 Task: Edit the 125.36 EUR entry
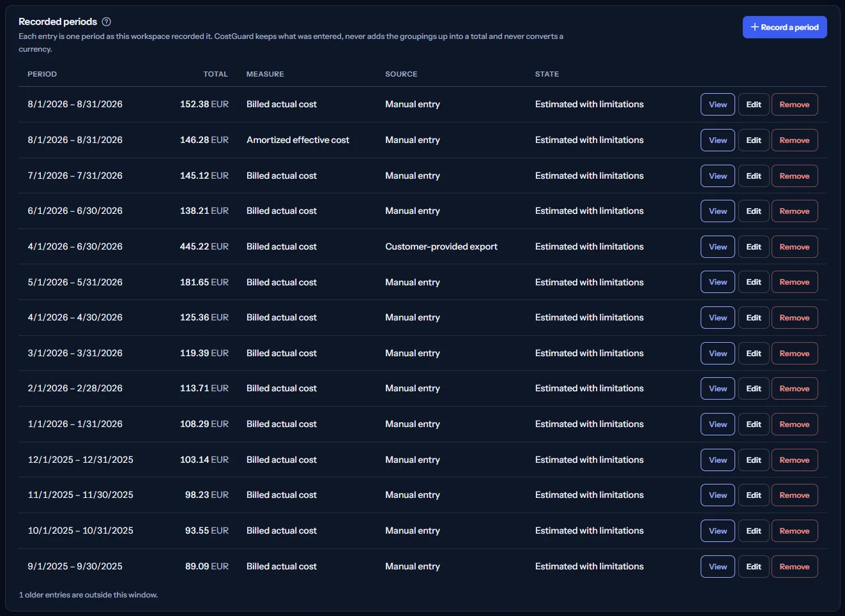point(754,318)
